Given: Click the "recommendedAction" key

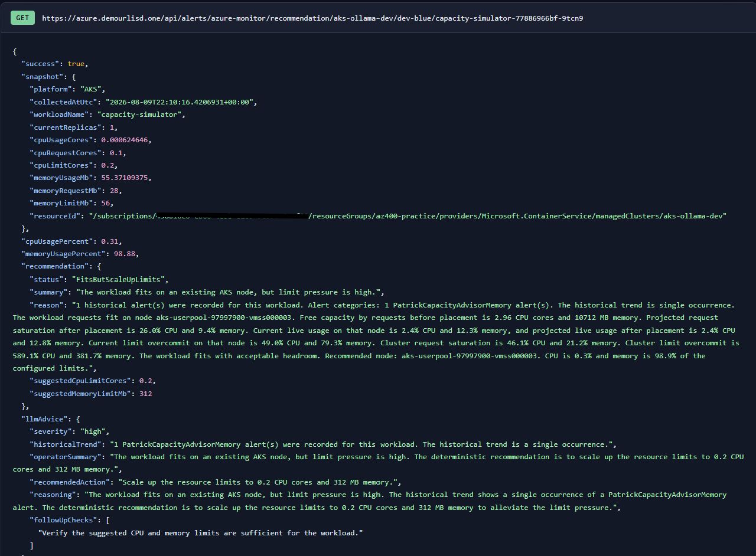Looking at the screenshot, I should 70,482.
